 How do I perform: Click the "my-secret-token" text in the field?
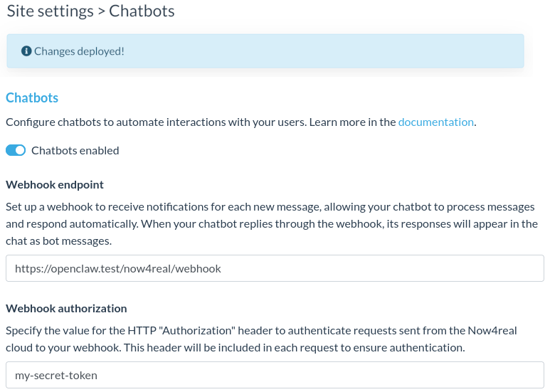pyautogui.click(x=56, y=375)
